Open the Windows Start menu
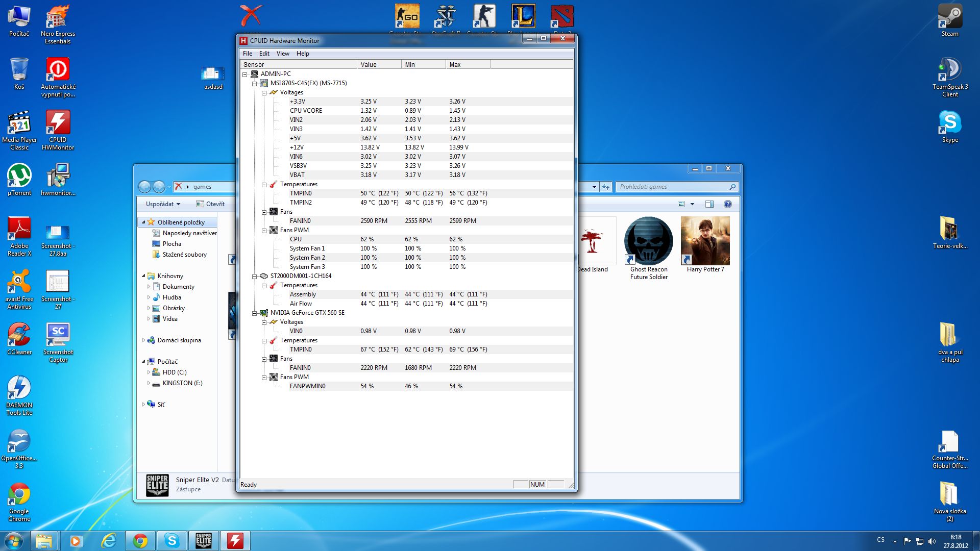Screen dimensions: 980x551 (14, 541)
